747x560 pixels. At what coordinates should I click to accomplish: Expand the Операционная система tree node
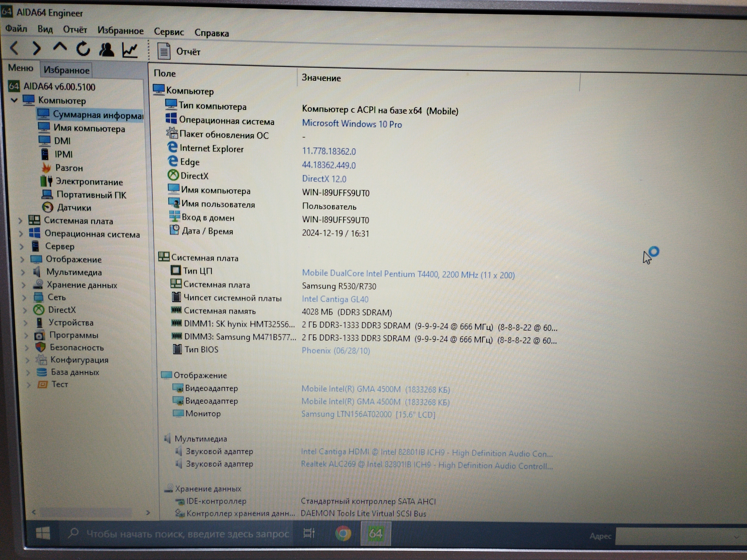click(x=21, y=234)
